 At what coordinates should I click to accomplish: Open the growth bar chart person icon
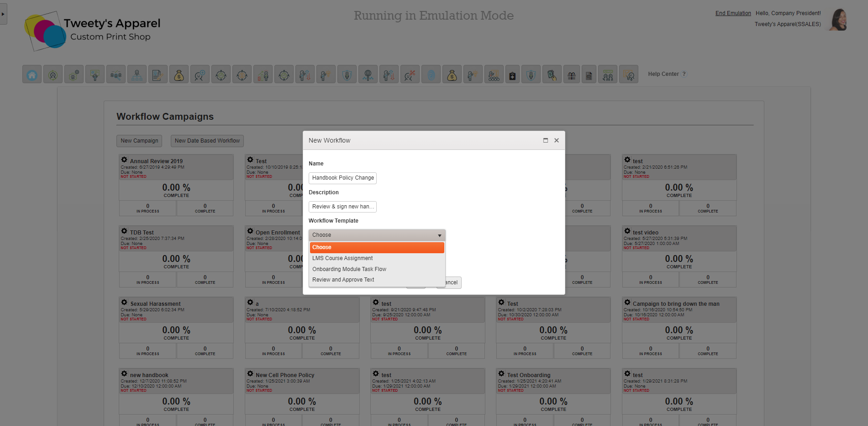(263, 74)
